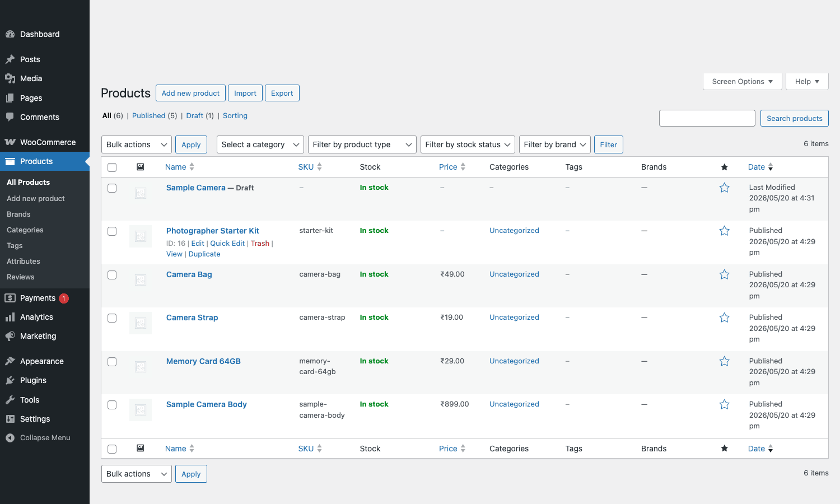Viewport: 840px width, 504px height.
Task: Click the Appearance brush icon
Action: tap(10, 361)
